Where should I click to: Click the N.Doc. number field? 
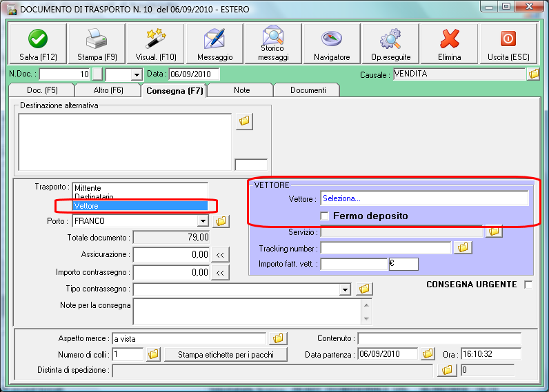[65, 74]
